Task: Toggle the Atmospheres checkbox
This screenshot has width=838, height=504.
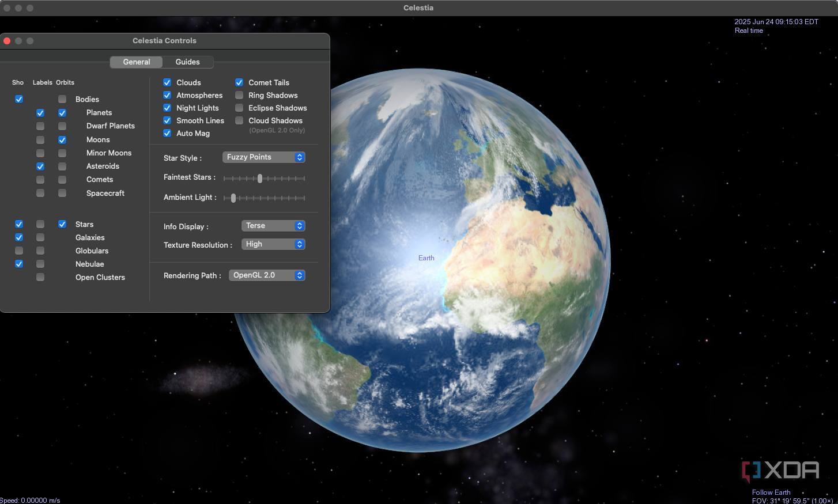Action: click(x=167, y=95)
